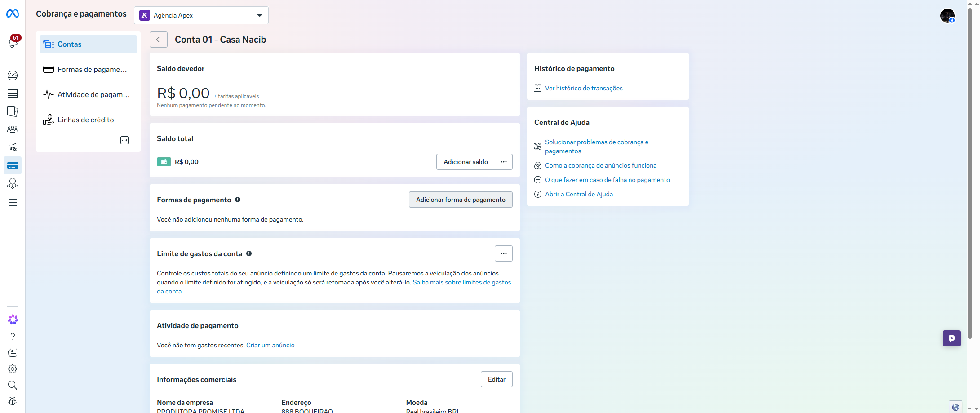
Task: Open the account overview gauge icon
Action: [13, 75]
